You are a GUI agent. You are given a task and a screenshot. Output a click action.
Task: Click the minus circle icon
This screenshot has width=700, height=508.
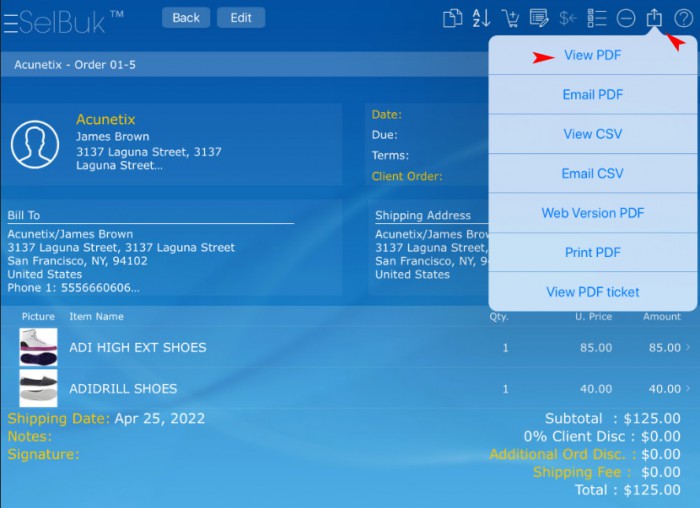(x=626, y=18)
